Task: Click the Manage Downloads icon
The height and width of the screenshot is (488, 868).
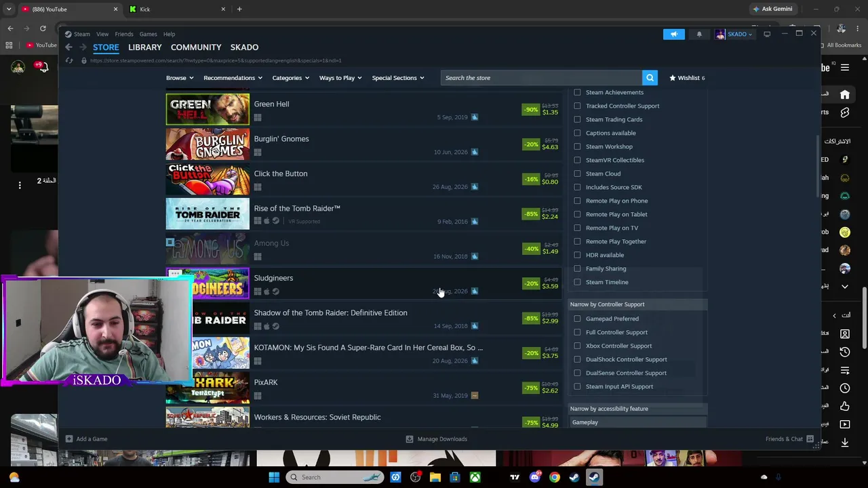Action: coord(409,439)
